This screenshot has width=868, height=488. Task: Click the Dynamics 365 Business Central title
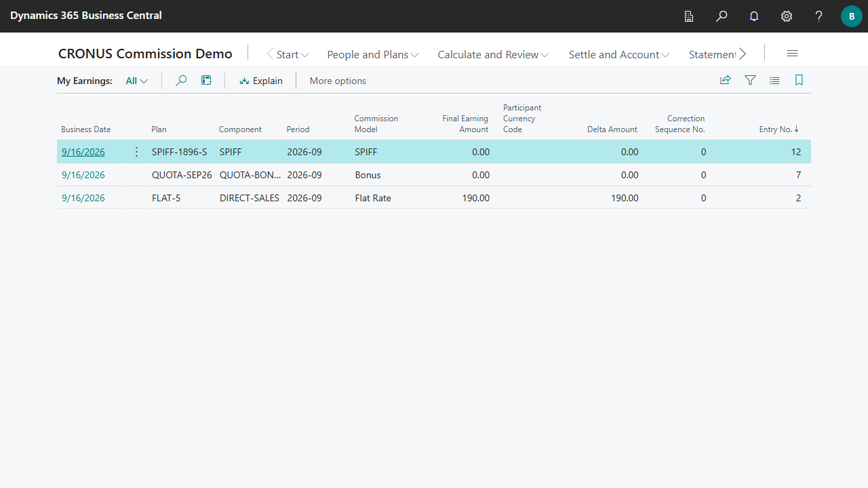point(86,16)
